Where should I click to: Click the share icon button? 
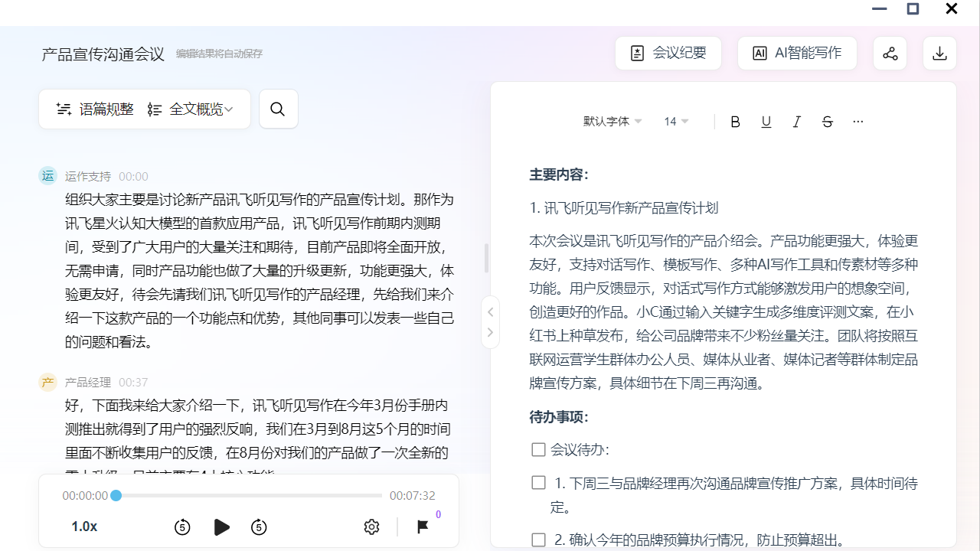[x=890, y=54]
